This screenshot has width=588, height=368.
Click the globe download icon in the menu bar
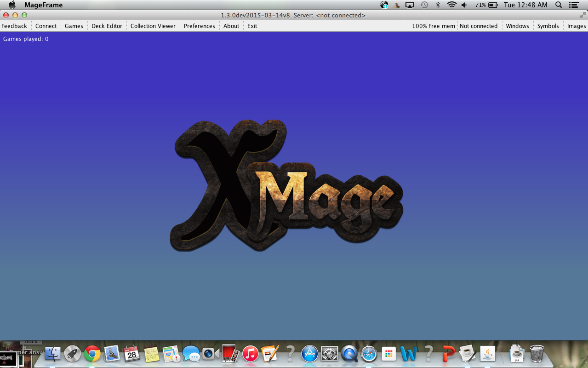(x=384, y=5)
